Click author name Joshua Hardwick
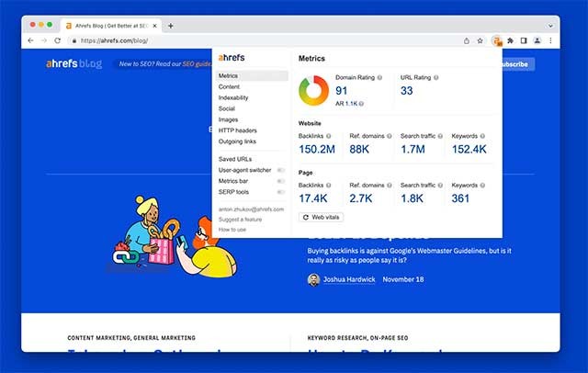 click(x=349, y=279)
